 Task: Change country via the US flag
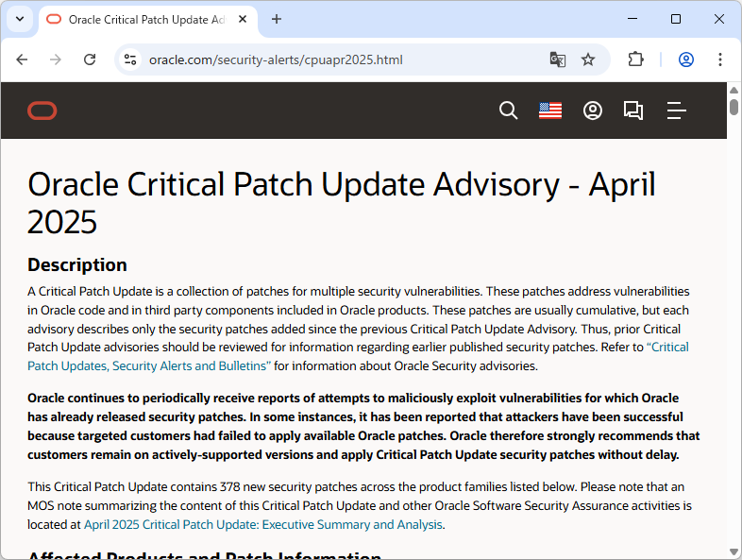550,110
